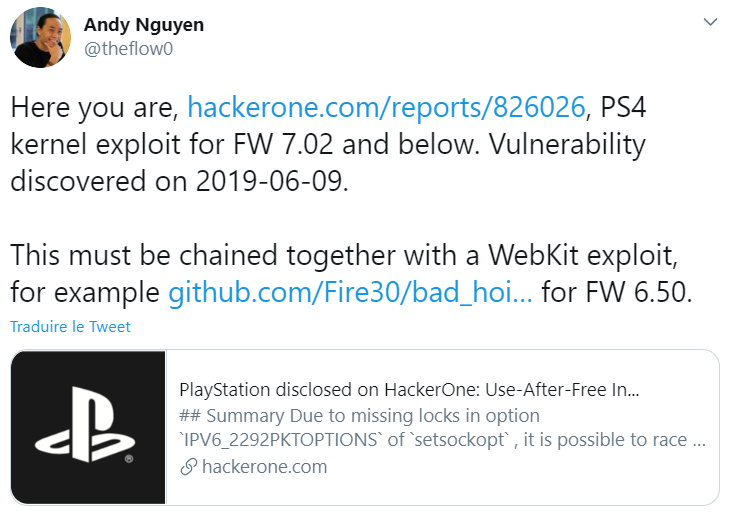Click the card's "## Summary Due to missing locks" text
The height and width of the screenshot is (518, 729).
click(359, 415)
